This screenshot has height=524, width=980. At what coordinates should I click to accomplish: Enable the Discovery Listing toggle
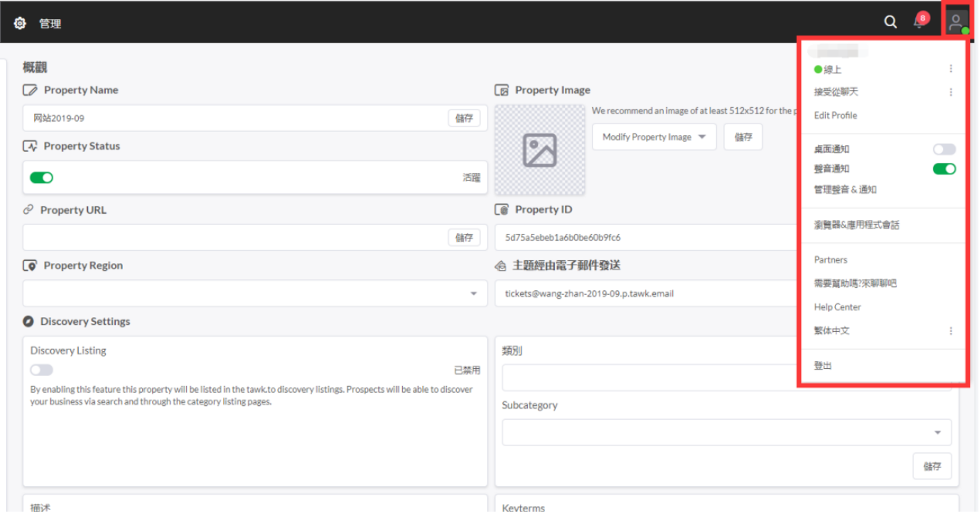coord(42,370)
